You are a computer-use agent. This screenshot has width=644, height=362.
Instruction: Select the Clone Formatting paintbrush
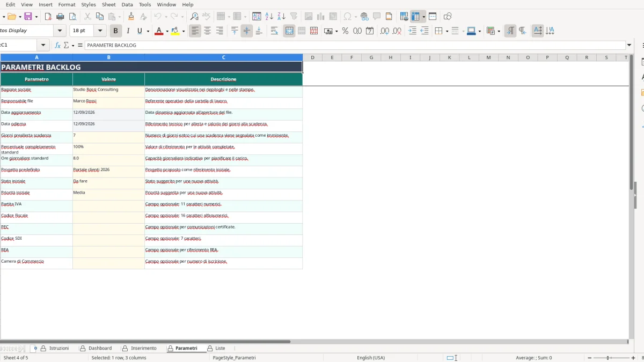[131, 17]
